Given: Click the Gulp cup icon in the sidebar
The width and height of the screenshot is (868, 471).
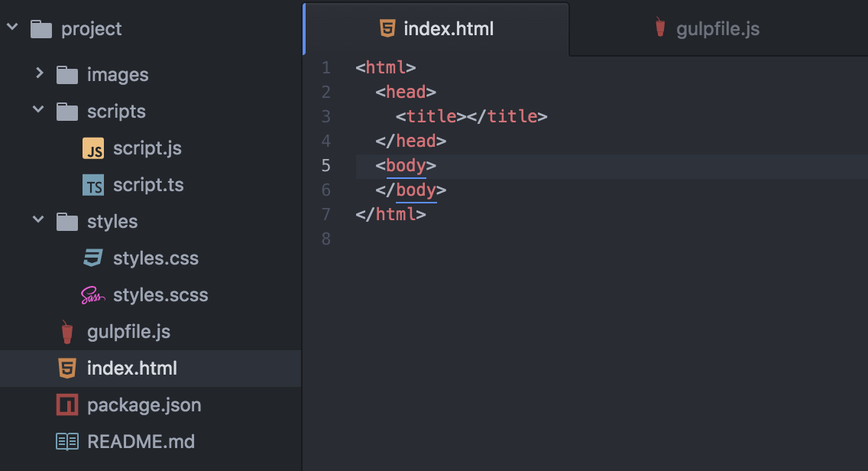Looking at the screenshot, I should coord(66,331).
